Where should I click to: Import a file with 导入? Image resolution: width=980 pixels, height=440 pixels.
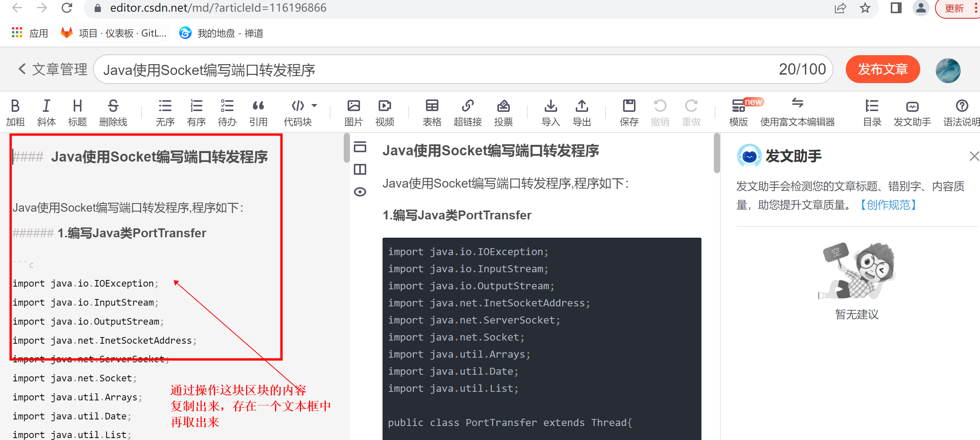point(551,113)
